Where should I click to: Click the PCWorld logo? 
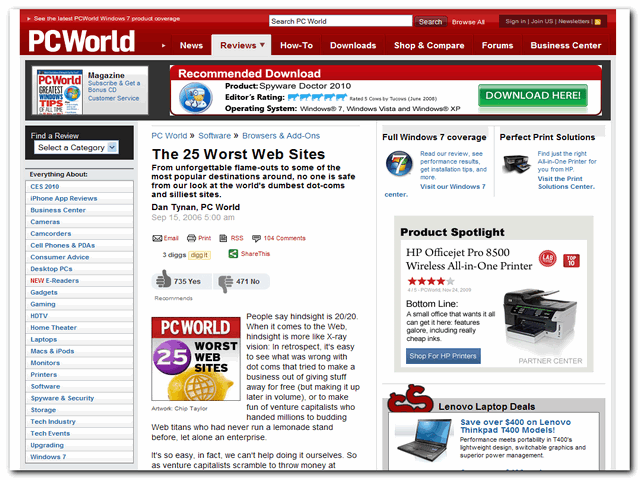coord(82,41)
